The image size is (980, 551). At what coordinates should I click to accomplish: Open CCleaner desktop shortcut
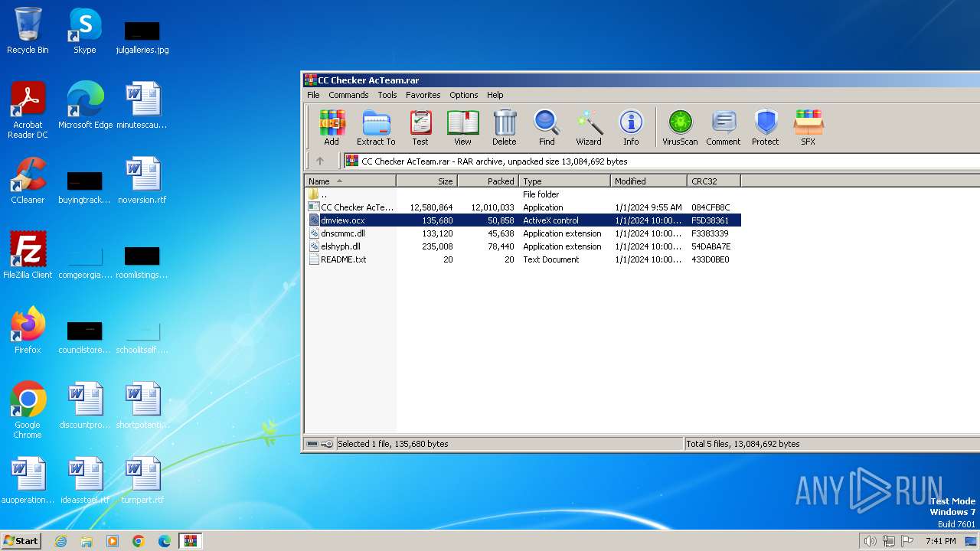point(28,181)
